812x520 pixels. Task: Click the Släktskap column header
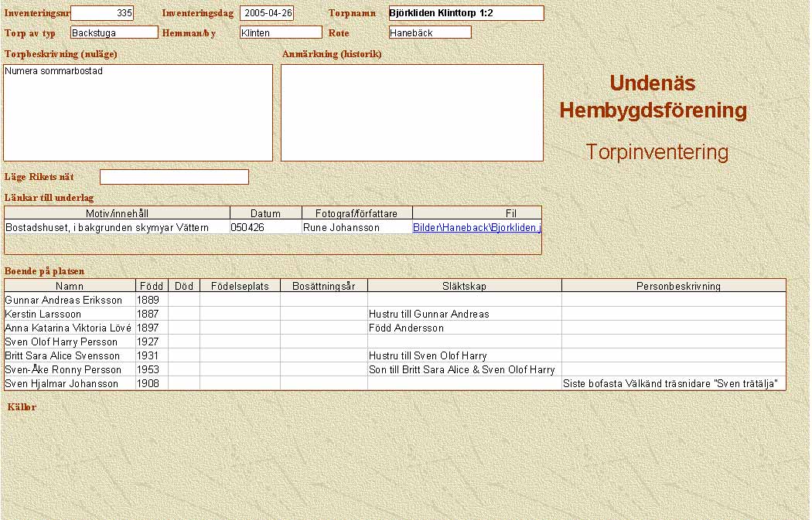click(x=464, y=286)
